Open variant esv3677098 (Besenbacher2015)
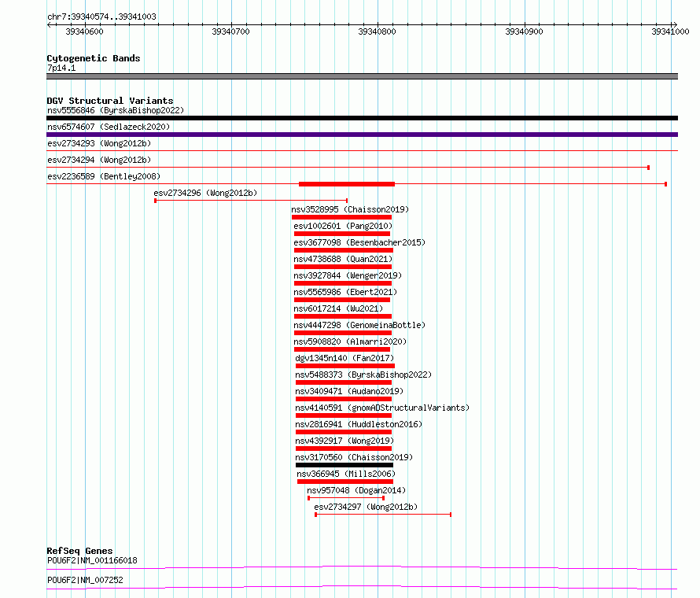700x598 pixels. (x=359, y=242)
